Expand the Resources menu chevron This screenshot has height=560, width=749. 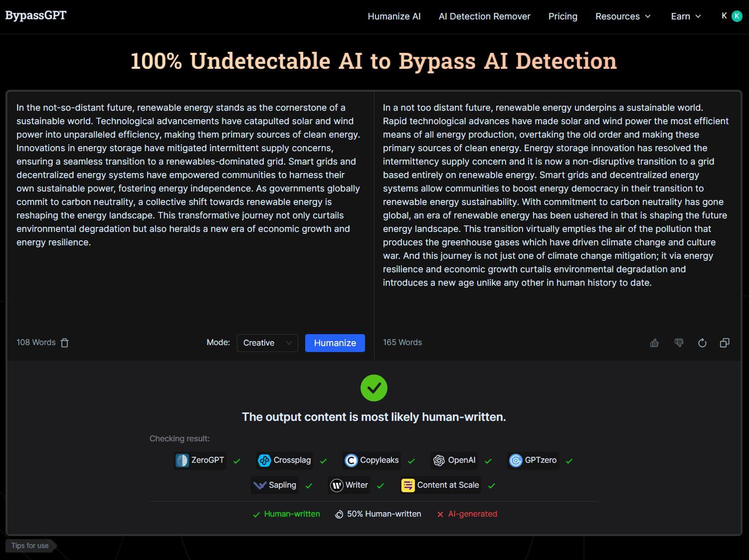click(648, 16)
